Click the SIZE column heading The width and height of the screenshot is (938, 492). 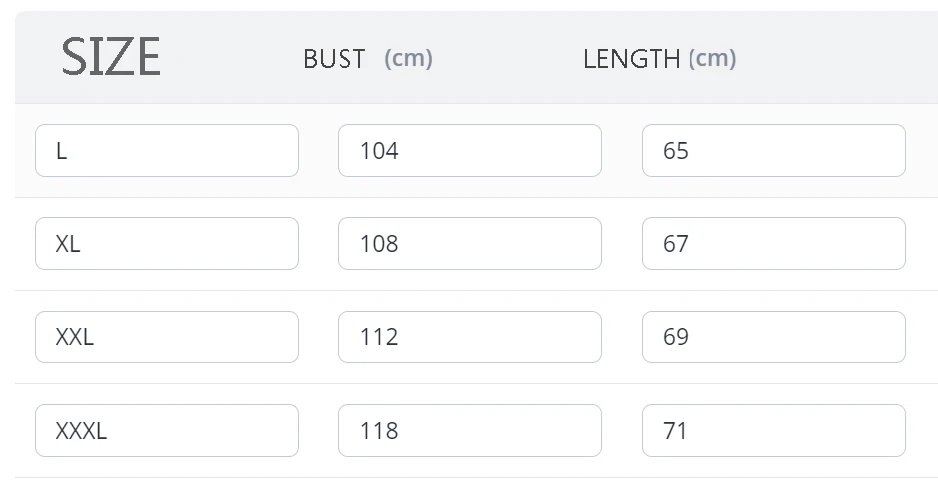click(110, 57)
